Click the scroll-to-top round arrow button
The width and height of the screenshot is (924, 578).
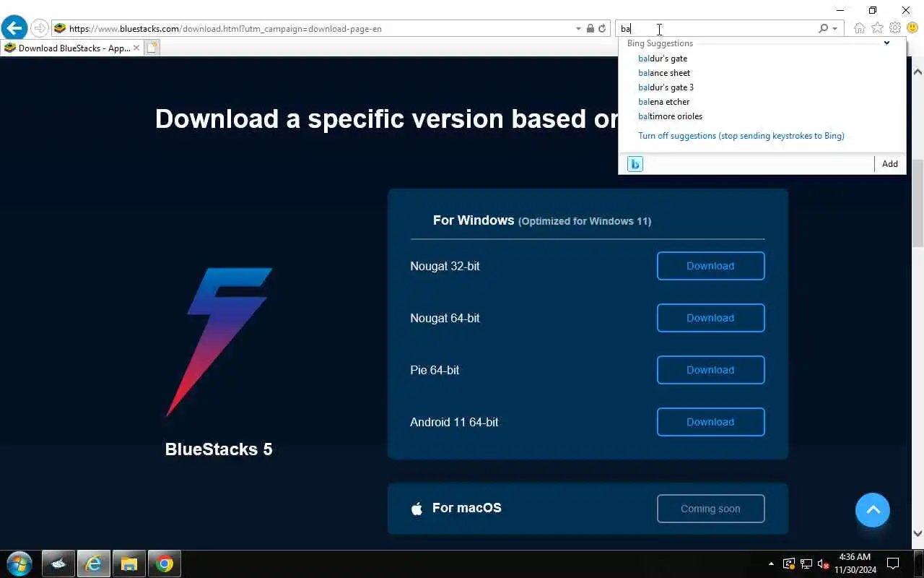873,510
